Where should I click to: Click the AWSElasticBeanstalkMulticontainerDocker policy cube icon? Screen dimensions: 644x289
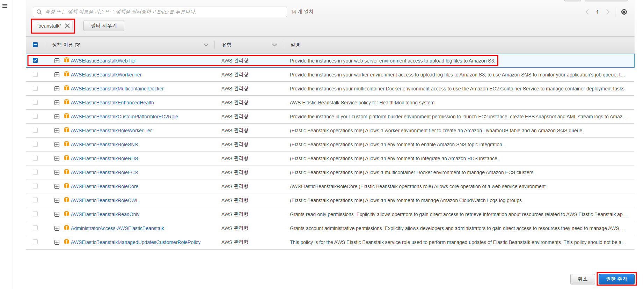[x=66, y=88]
